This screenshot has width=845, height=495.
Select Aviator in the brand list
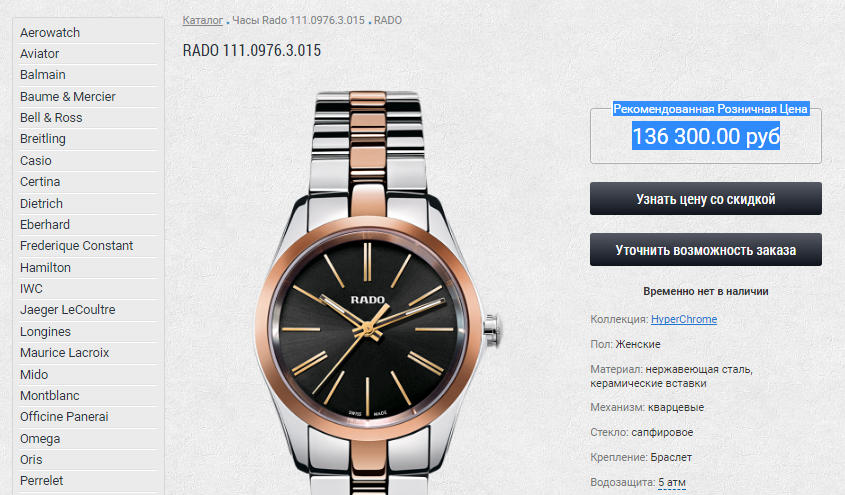(x=39, y=54)
